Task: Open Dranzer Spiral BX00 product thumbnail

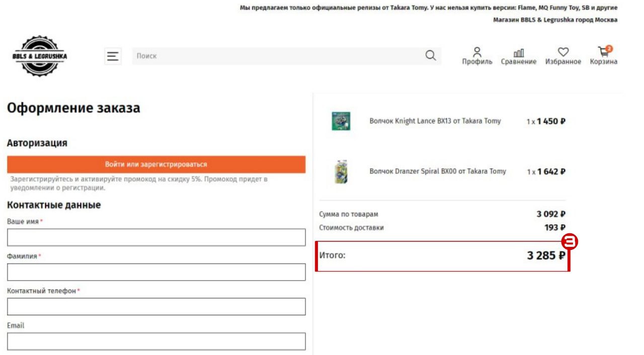Action: (341, 171)
